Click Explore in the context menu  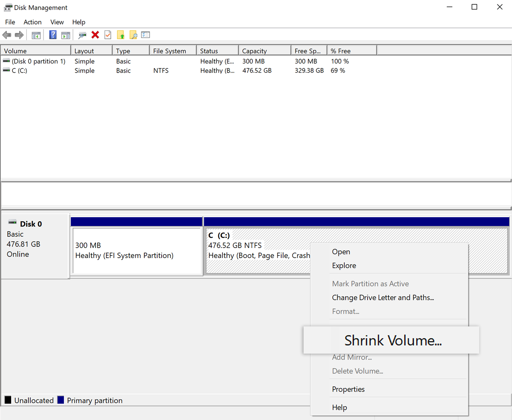pyautogui.click(x=344, y=266)
